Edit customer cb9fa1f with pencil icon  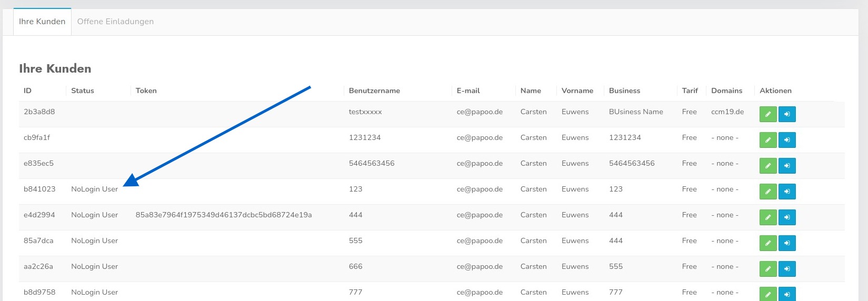pyautogui.click(x=768, y=140)
